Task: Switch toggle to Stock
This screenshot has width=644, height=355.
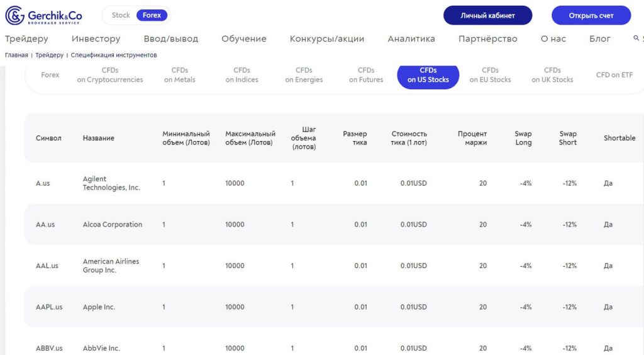Action: click(121, 15)
